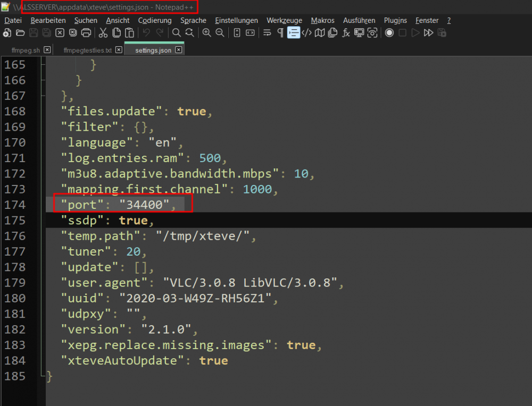Viewport: 532px width, 406px height.
Task: Click run macro multiple times icon
Action: click(x=428, y=33)
